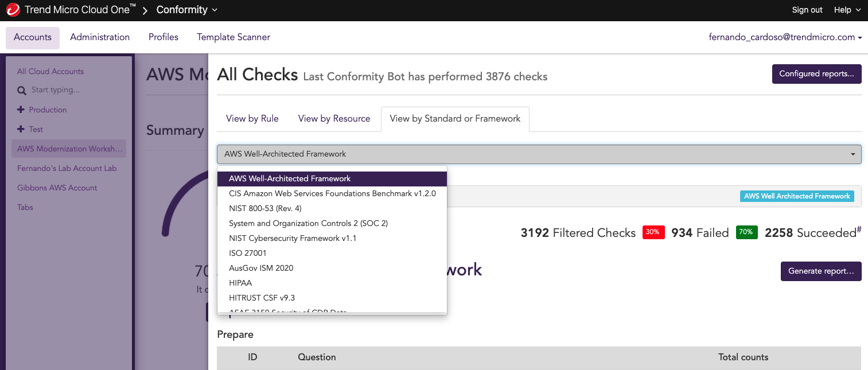Open the standard or framework select box
868x370 pixels.
pyautogui.click(x=539, y=154)
